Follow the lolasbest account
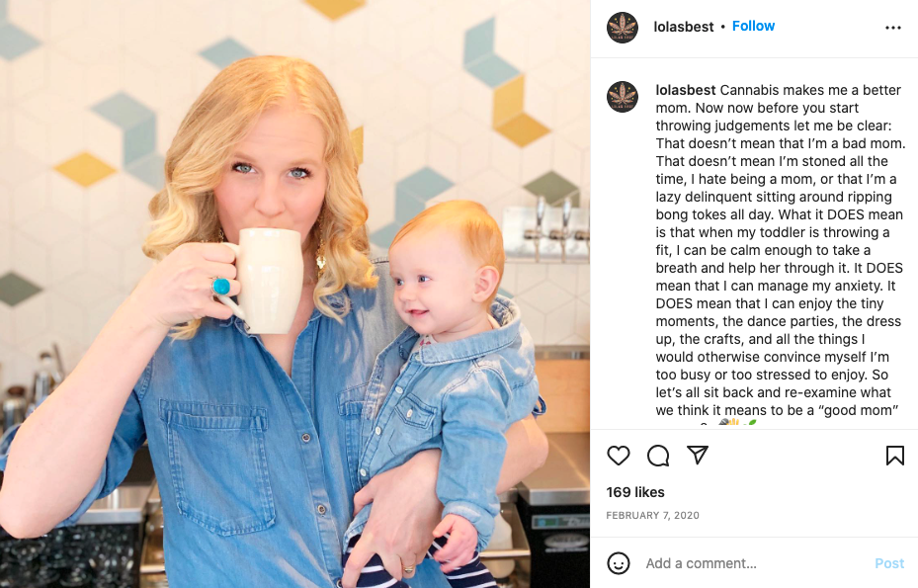 pyautogui.click(x=753, y=27)
